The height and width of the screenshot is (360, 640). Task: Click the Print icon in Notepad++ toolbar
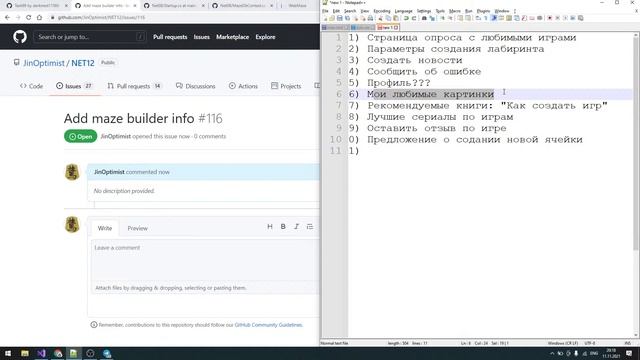point(370,18)
